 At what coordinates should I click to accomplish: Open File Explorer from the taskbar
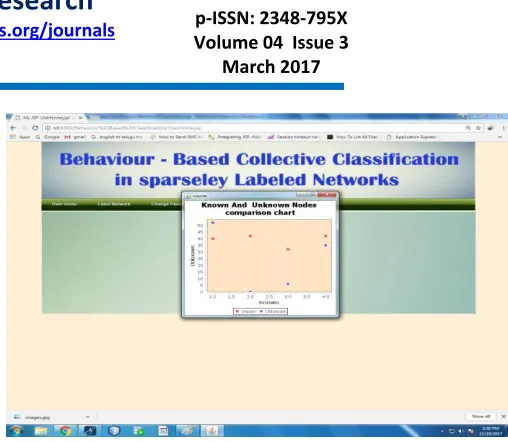tap(41, 431)
